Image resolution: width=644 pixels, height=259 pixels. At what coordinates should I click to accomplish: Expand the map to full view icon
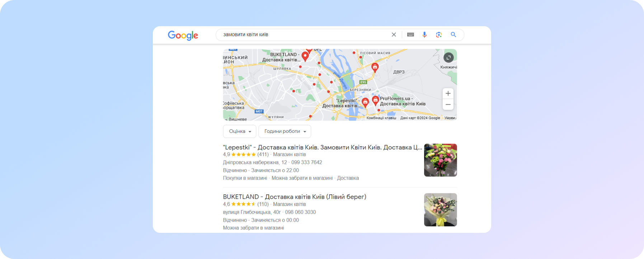(x=448, y=57)
